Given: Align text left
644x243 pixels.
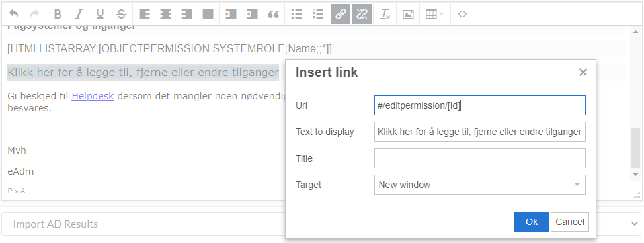Looking at the screenshot, I should [x=144, y=14].
